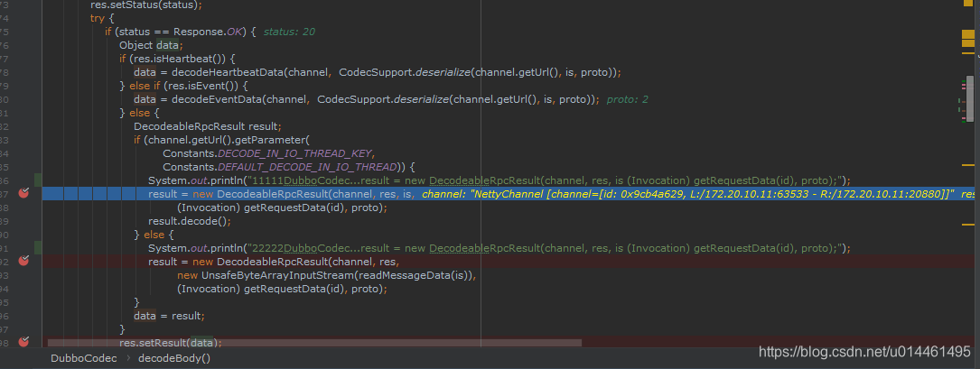Toggle breakpoint on the DecodeableRpcResult(channel, res, is, line
980x369 pixels.
click(23, 194)
